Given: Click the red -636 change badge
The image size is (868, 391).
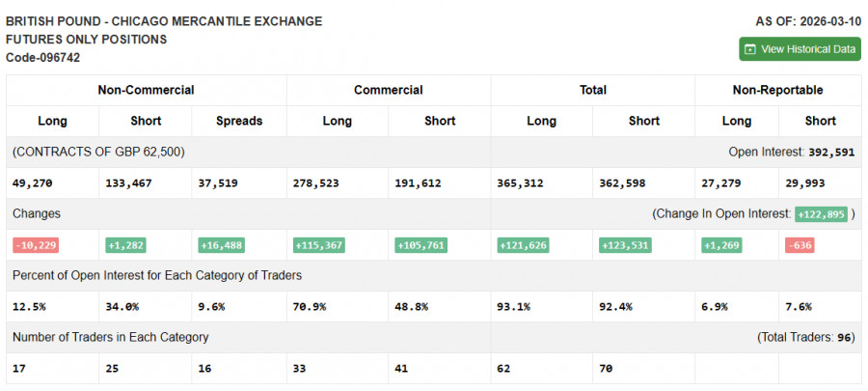Looking at the screenshot, I should click(799, 245).
